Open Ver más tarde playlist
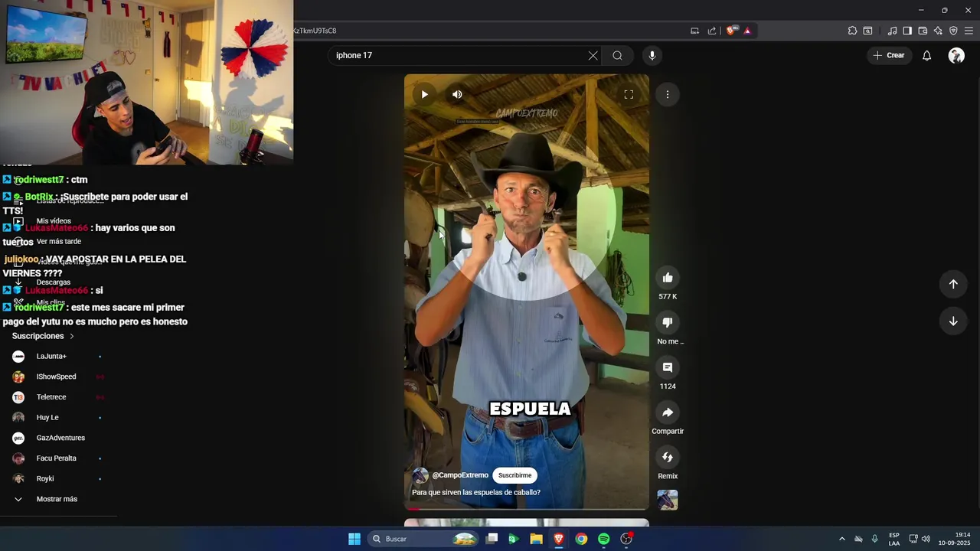 [x=58, y=242]
